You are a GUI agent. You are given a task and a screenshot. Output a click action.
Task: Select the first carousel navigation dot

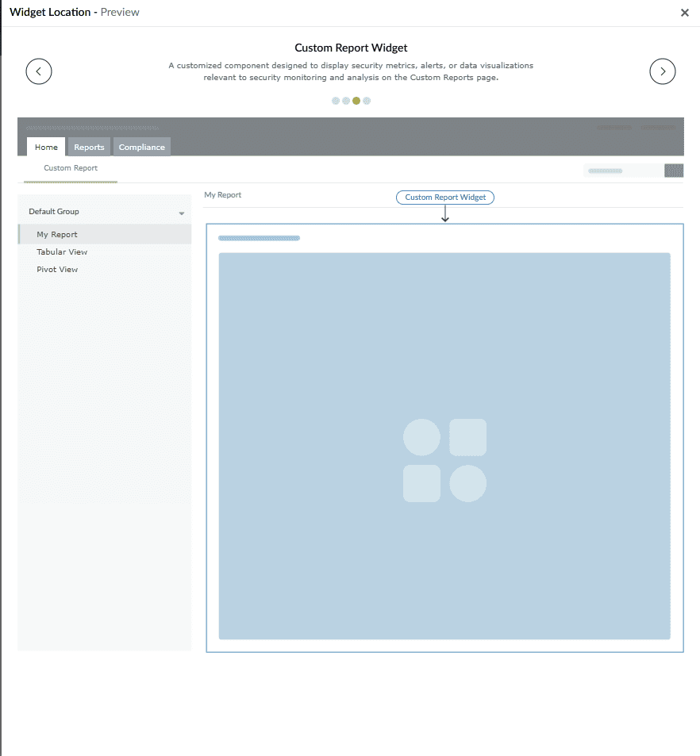(336, 101)
